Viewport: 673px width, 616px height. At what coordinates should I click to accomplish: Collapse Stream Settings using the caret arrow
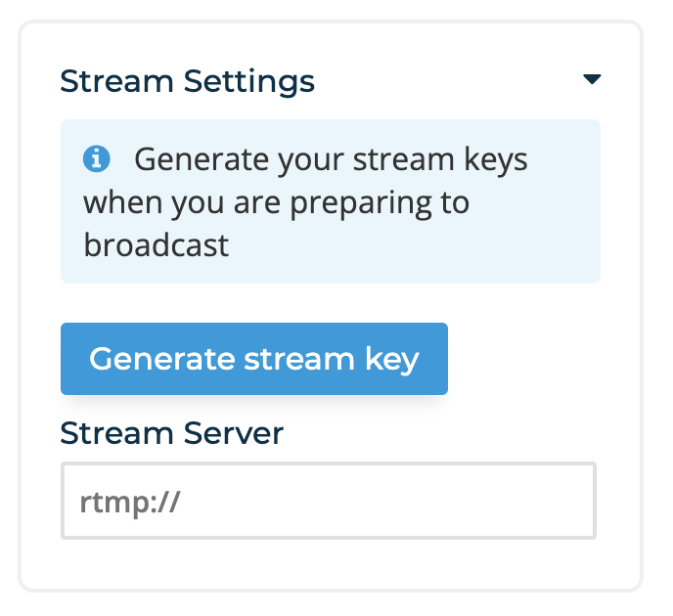tap(592, 79)
